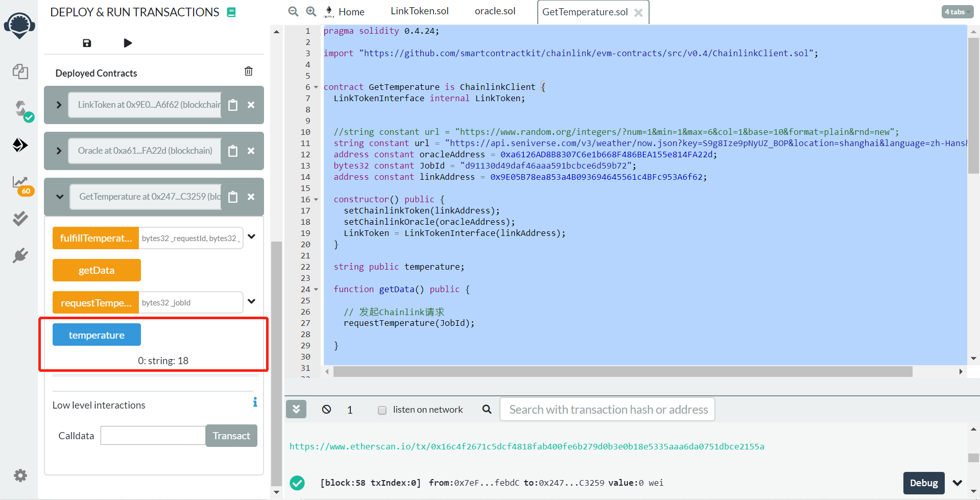The width and height of the screenshot is (980, 500).
Task: Click the Debug button
Action: click(x=924, y=483)
